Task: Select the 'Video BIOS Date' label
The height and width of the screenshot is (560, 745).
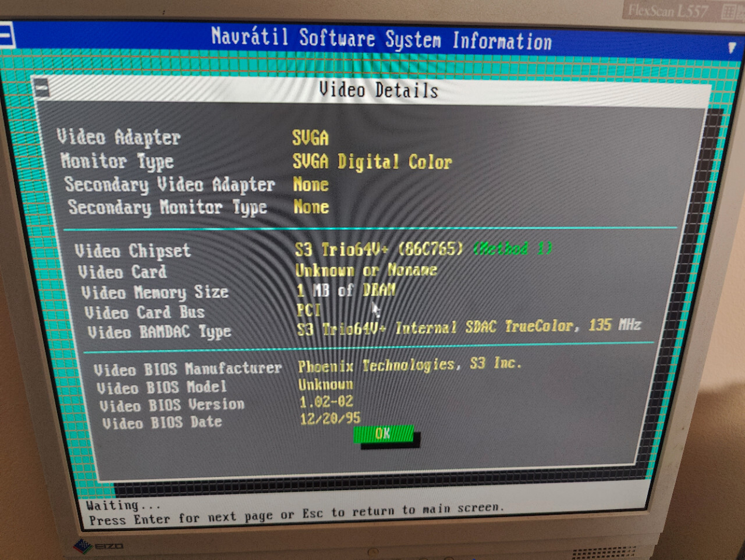Action: coord(162,423)
